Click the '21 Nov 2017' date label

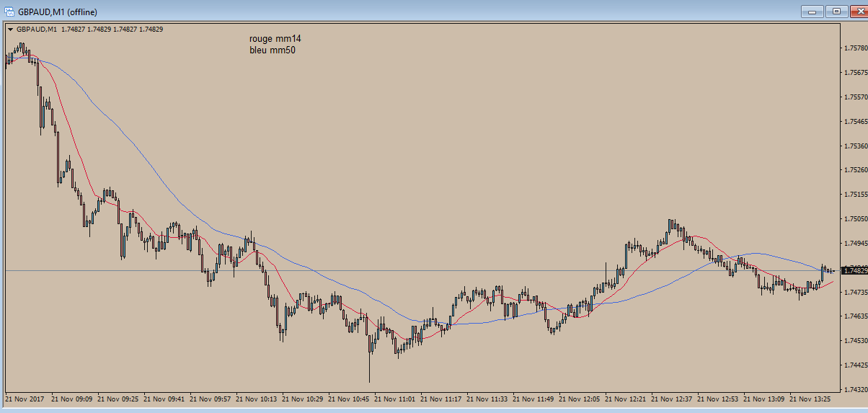[x=25, y=399]
